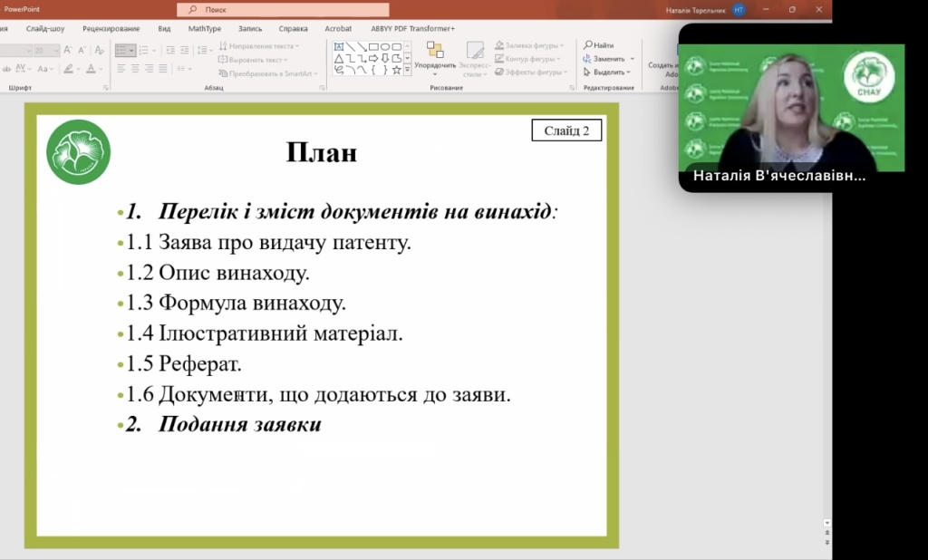Open the Заменить dropdown arrow
This screenshot has height=560, width=928.
click(632, 59)
